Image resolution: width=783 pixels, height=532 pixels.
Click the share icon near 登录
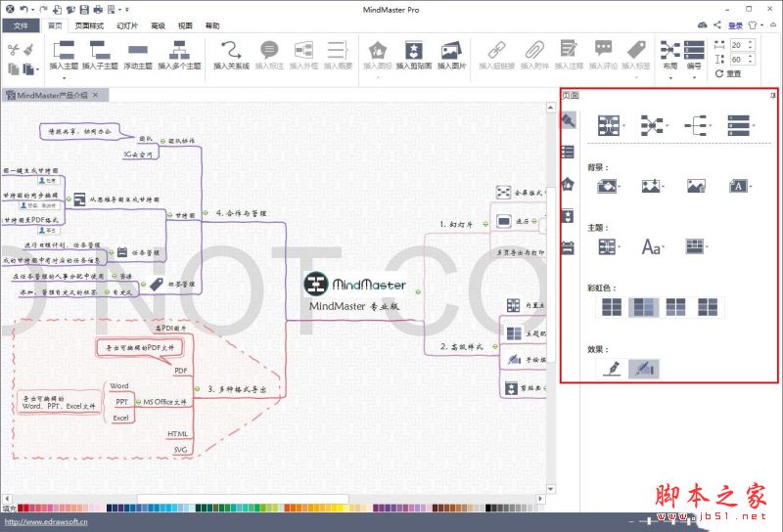[717, 25]
